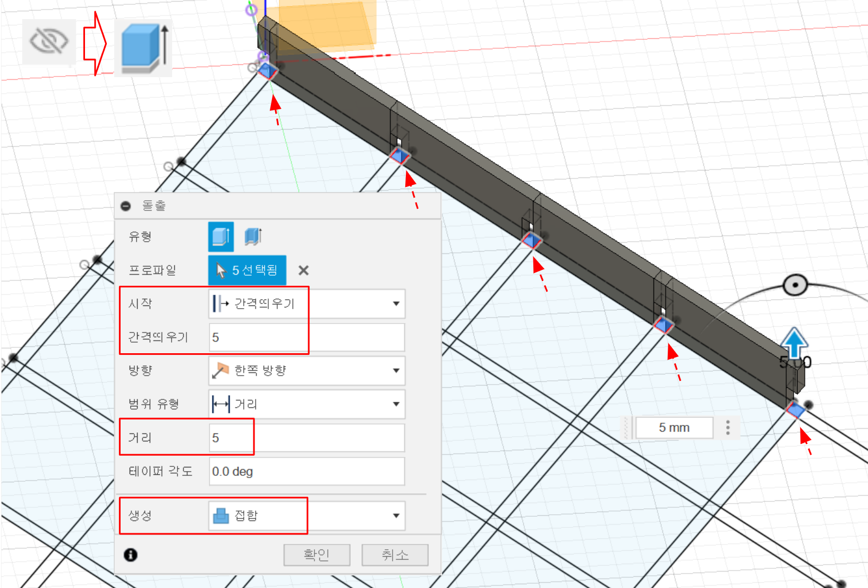Confirm with the 확인 button
The image size is (868, 588).
pos(317,555)
